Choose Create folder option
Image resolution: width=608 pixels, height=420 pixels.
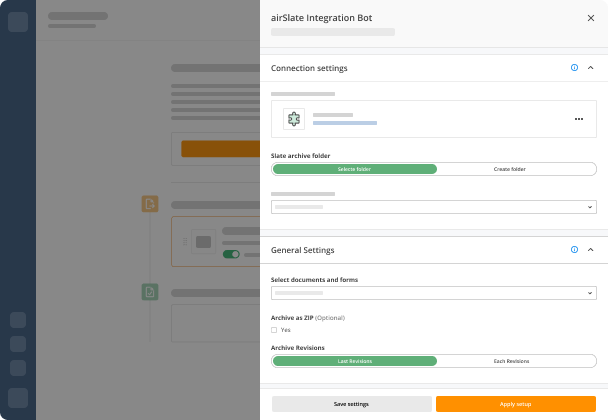[x=510, y=169]
